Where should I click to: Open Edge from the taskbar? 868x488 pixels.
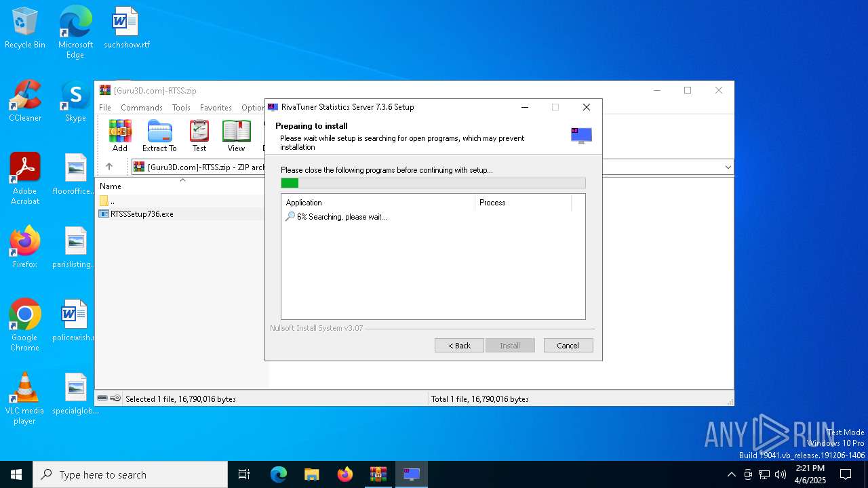tap(279, 474)
